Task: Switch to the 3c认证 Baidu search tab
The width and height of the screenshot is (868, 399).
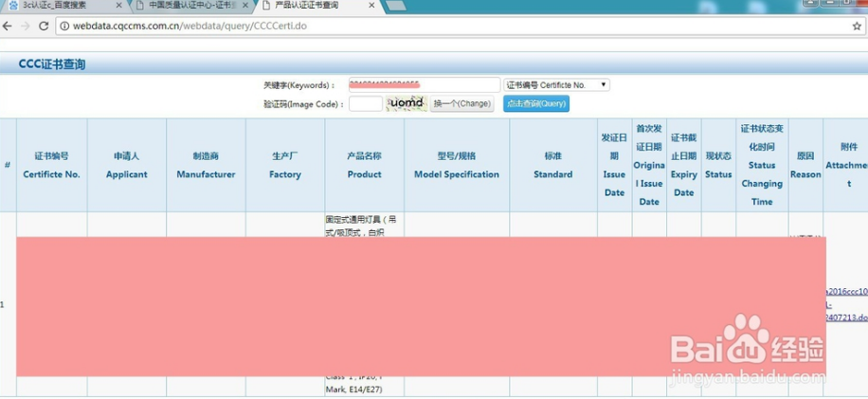Action: tap(57, 6)
